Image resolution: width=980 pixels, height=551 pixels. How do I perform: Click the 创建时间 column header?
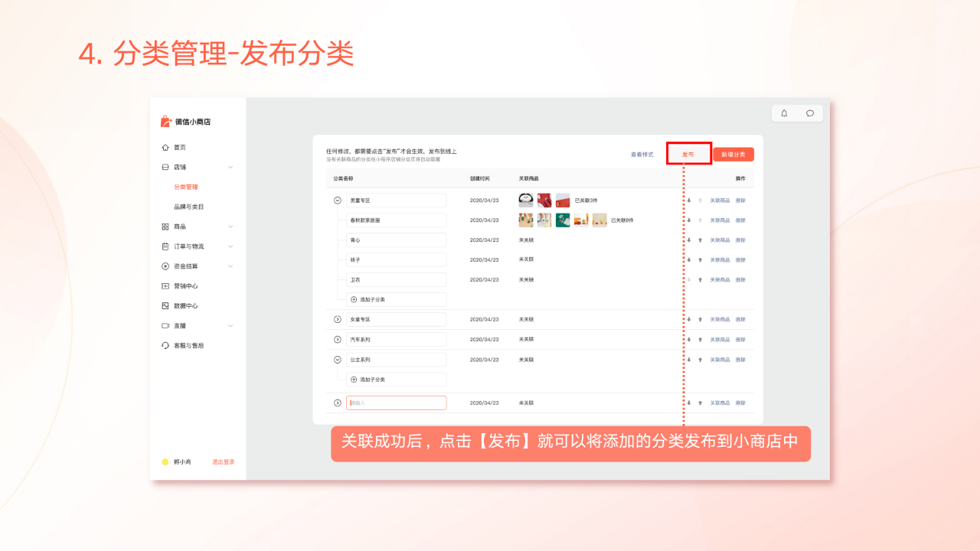pos(480,178)
